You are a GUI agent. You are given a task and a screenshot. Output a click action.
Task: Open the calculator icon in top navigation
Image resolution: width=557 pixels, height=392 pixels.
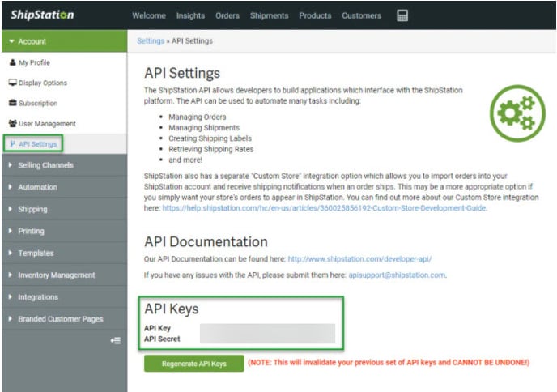pyautogui.click(x=402, y=15)
